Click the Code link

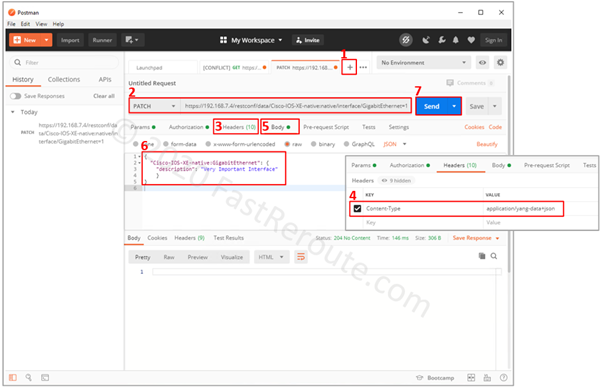pos(495,127)
